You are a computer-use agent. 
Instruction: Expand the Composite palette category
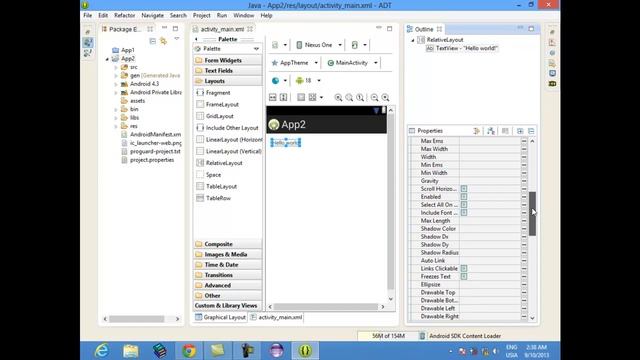pyautogui.click(x=228, y=244)
